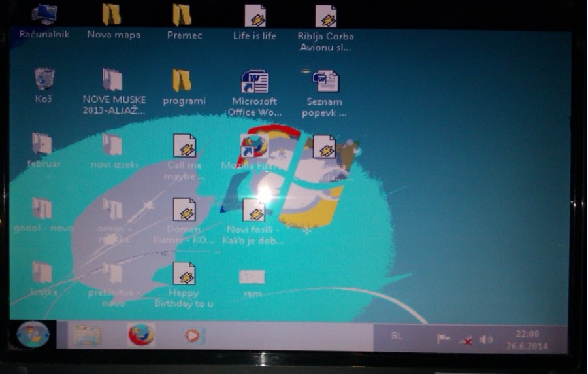Open Windows Explorer from the taskbar
Screen dimensions: 588x374
pyautogui.click(x=87, y=336)
